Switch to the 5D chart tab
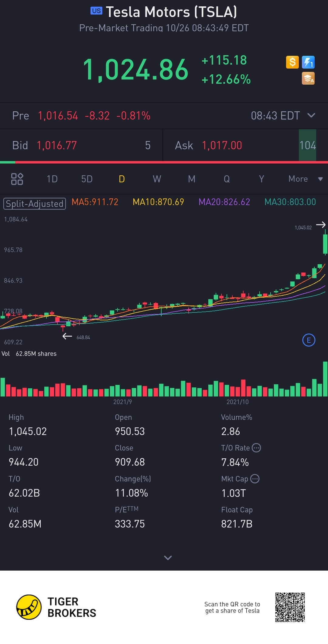 coord(87,179)
